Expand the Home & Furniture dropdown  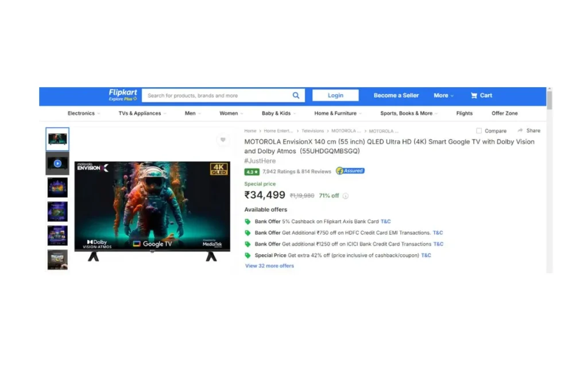click(338, 113)
